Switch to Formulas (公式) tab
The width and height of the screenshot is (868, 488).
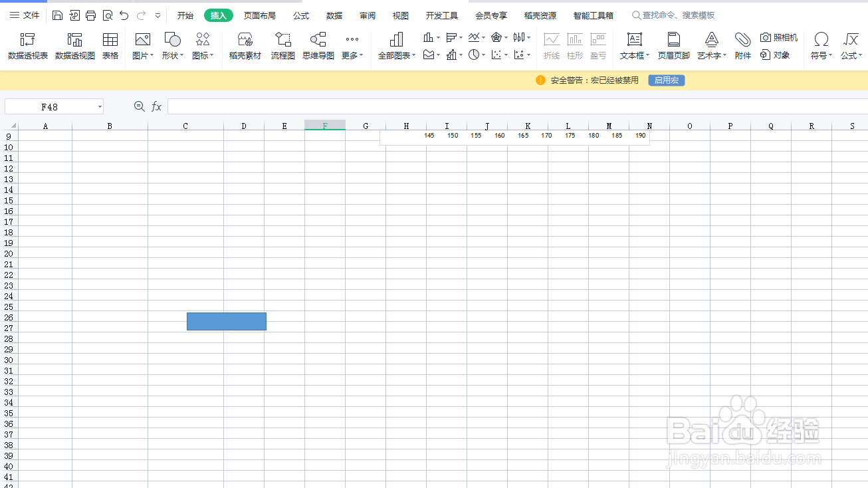(x=301, y=15)
